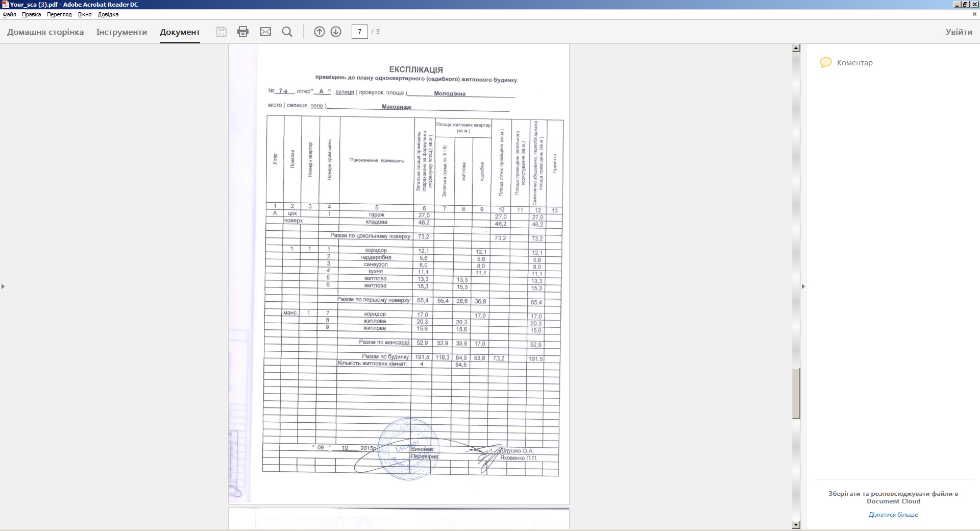Image resolution: width=980 pixels, height=531 pixels.
Task: Click the print document icon
Action: pyautogui.click(x=243, y=32)
